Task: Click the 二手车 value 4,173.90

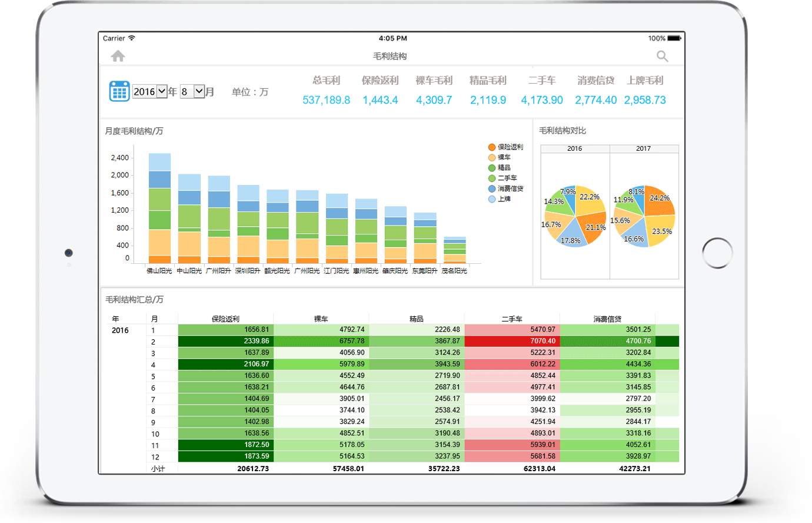Action: pos(542,100)
